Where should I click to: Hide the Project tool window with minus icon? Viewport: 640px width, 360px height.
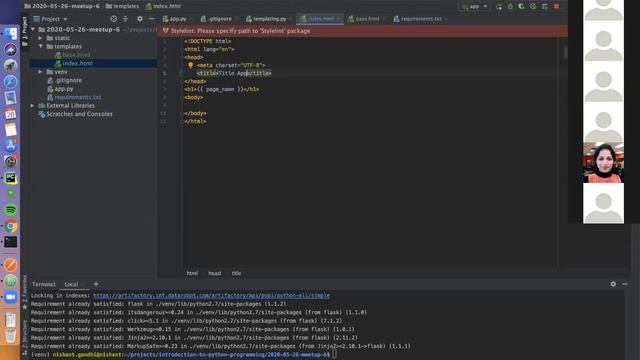151,19
